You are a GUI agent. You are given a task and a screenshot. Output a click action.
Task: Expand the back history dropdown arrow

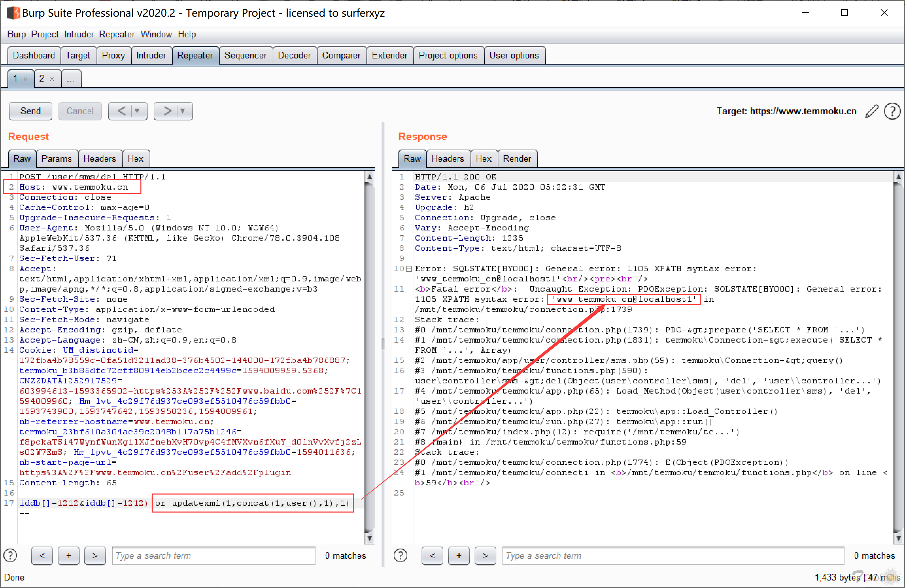click(x=137, y=111)
